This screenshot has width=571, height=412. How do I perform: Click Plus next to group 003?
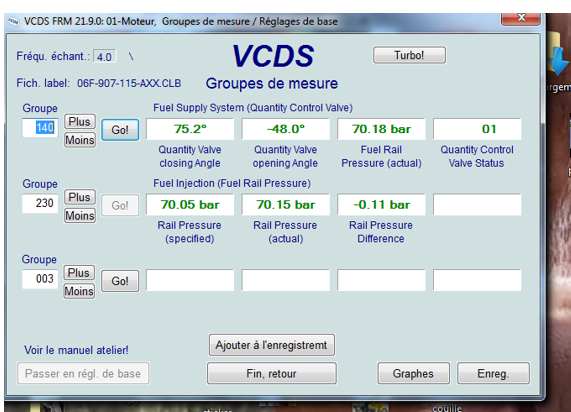point(79,272)
